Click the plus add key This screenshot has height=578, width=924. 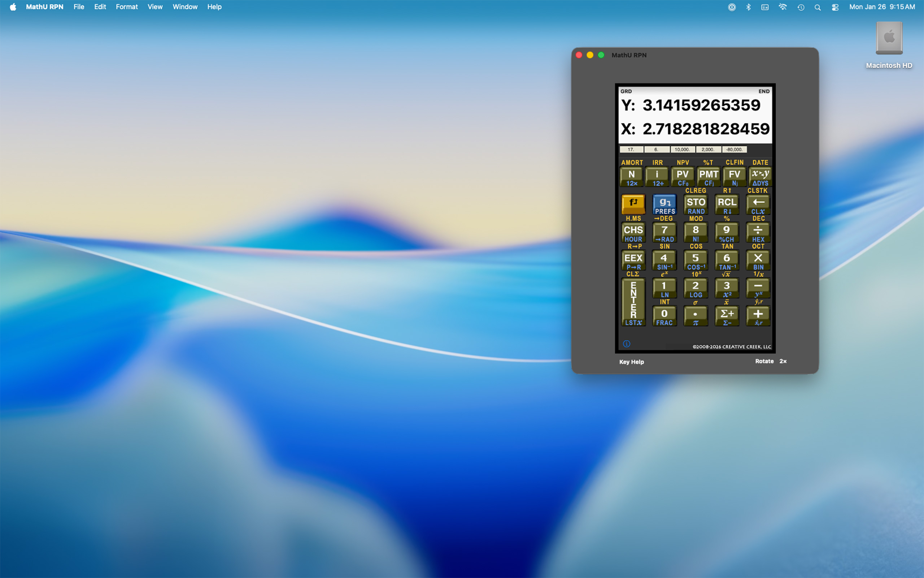[758, 316]
